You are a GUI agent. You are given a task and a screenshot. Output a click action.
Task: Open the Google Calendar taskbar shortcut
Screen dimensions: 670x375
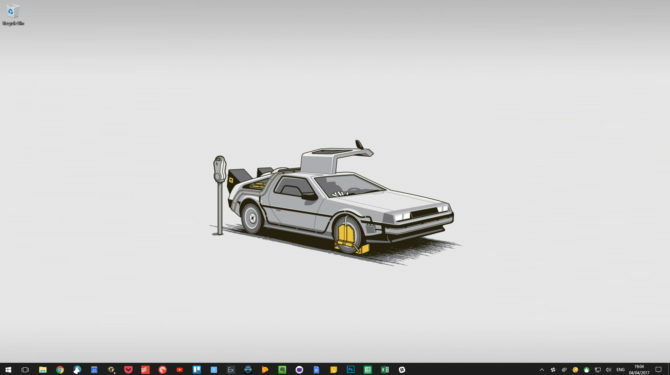[x=94, y=369]
